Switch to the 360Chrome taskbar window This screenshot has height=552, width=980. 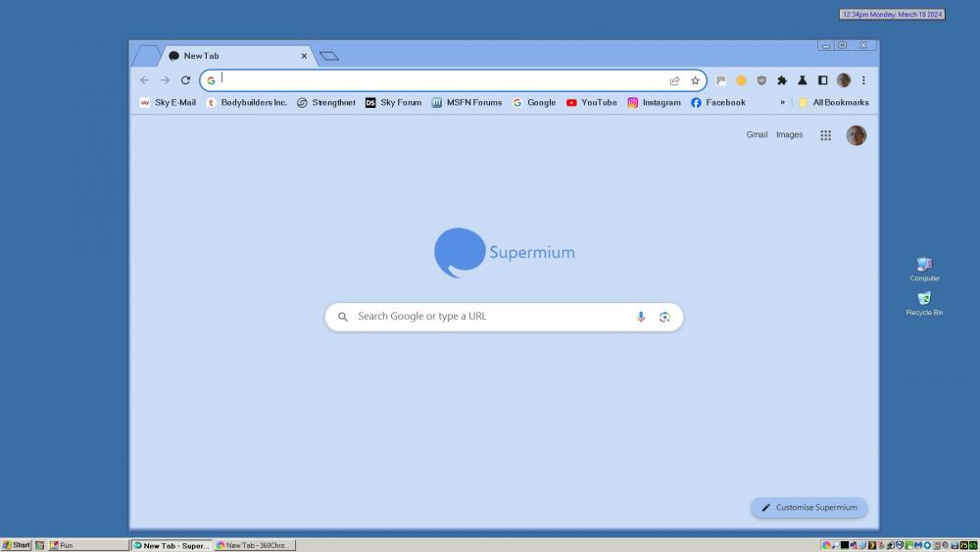pos(255,545)
